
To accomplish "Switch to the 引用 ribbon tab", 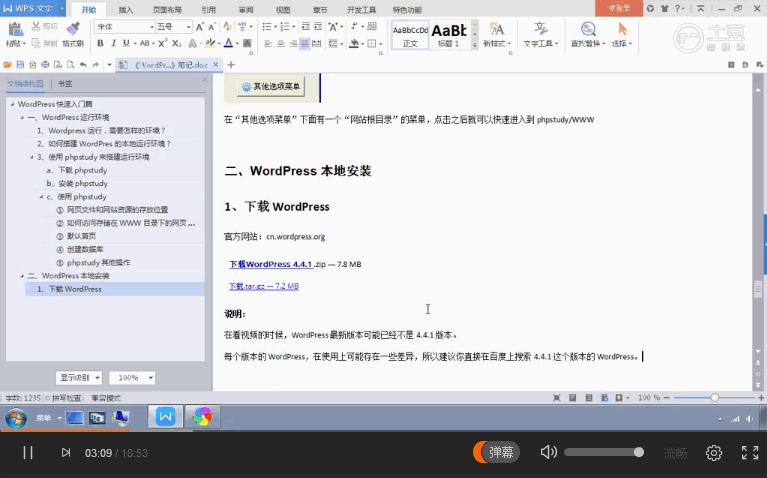I will pos(208,10).
